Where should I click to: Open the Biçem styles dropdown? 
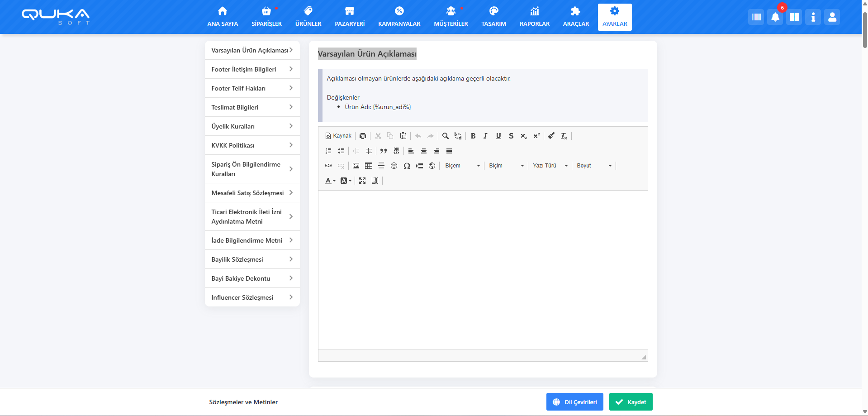pos(462,166)
